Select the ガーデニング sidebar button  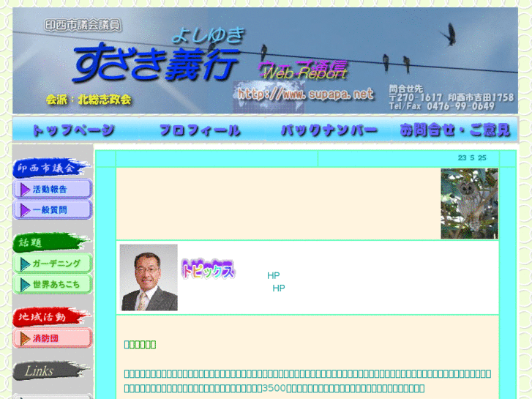pyautogui.click(x=53, y=264)
